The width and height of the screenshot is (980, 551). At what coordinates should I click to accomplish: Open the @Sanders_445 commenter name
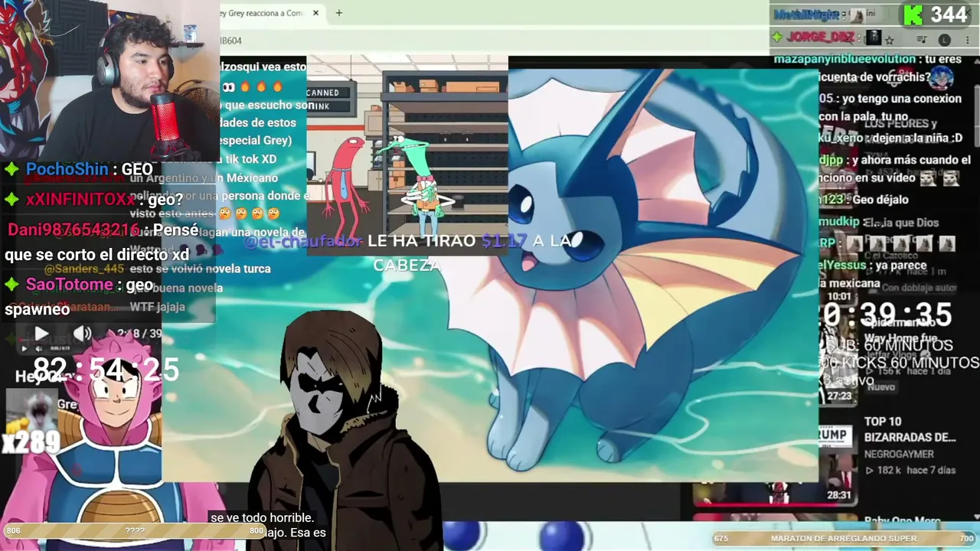pos(83,269)
